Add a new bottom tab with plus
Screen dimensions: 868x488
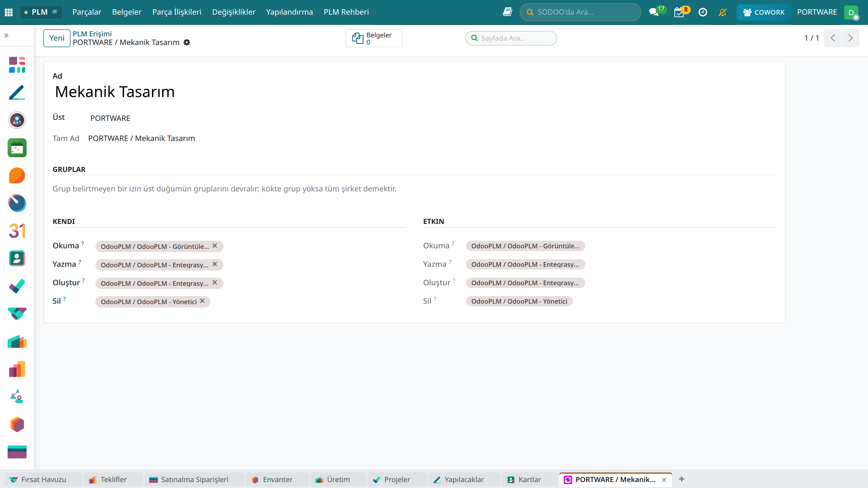(x=682, y=479)
